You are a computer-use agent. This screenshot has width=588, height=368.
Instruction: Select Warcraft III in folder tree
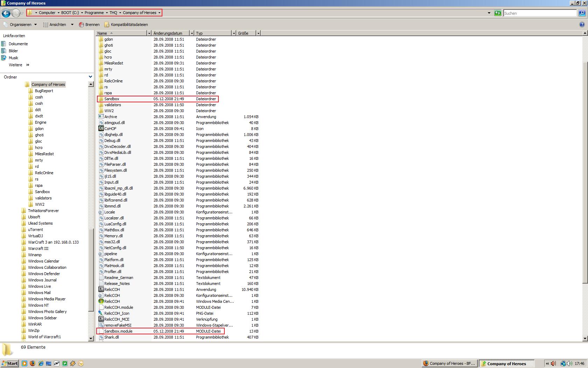point(38,248)
